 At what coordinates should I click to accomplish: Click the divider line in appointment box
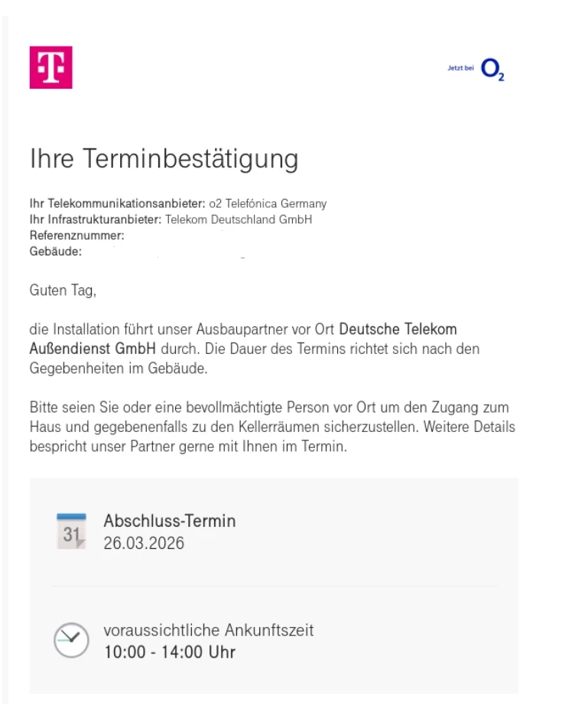[x=275, y=586]
